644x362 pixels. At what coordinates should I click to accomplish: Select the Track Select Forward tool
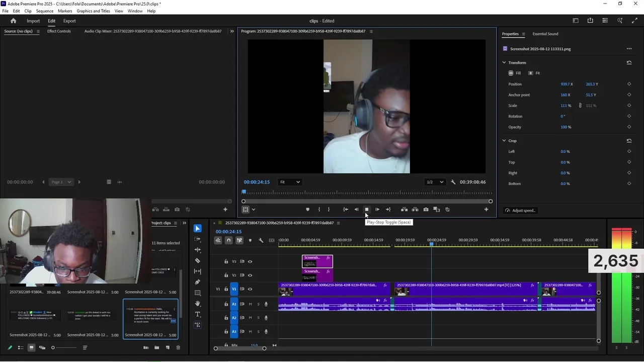tap(197, 239)
